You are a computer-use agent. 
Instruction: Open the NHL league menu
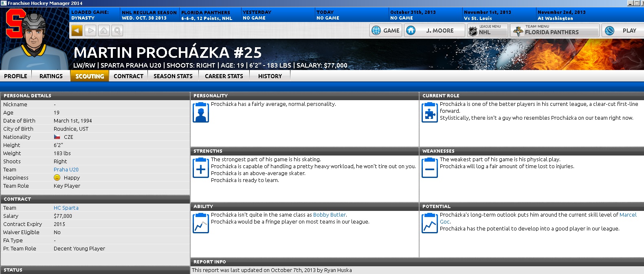point(488,31)
